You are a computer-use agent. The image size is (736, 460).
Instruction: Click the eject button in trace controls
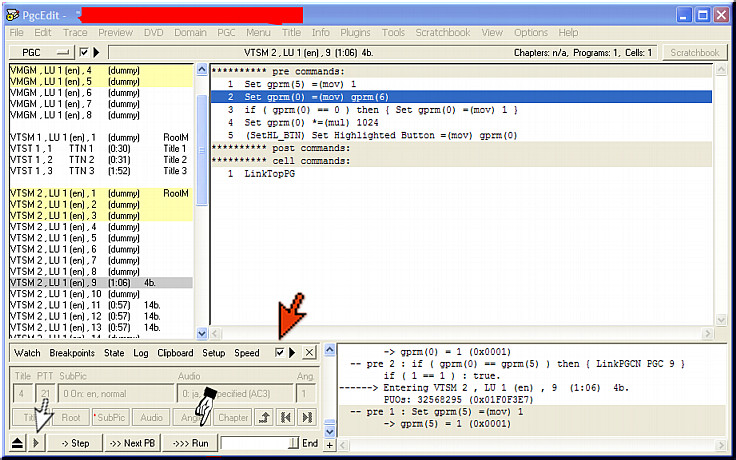(x=18, y=442)
